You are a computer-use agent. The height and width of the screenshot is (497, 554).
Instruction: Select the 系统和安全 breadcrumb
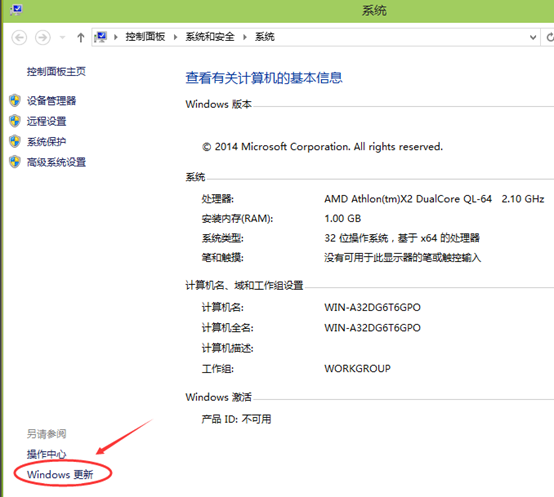tap(210, 36)
